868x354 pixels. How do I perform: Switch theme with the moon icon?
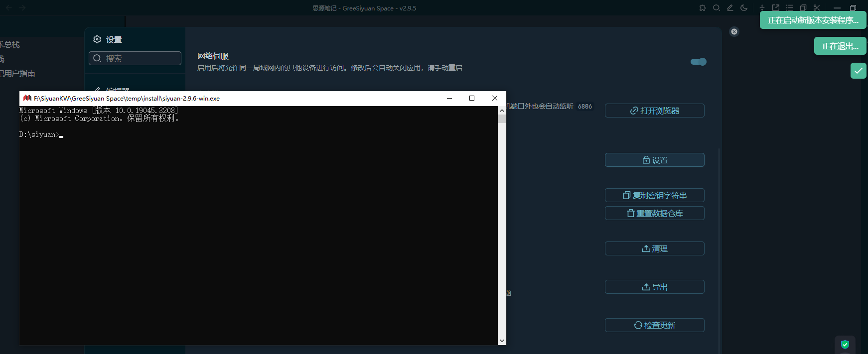point(744,8)
